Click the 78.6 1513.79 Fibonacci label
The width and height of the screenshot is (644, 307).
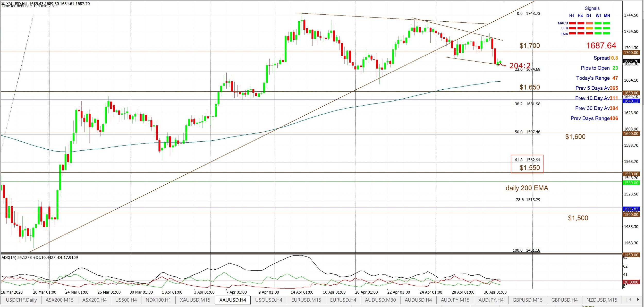pos(528,200)
